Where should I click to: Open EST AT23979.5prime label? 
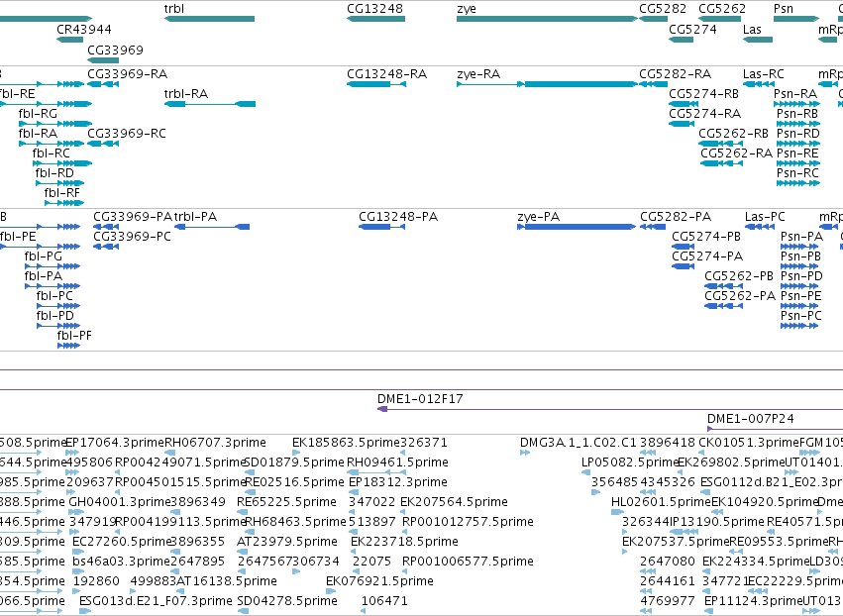pos(287,542)
